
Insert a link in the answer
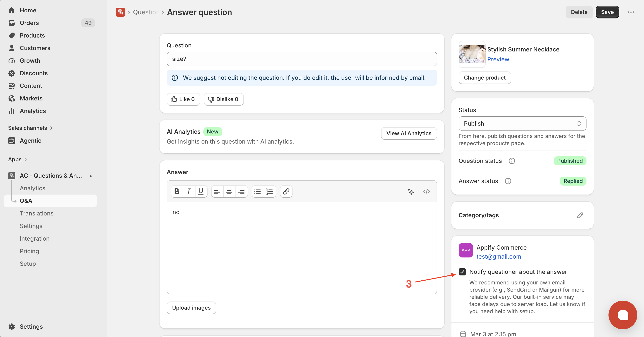[x=286, y=191]
